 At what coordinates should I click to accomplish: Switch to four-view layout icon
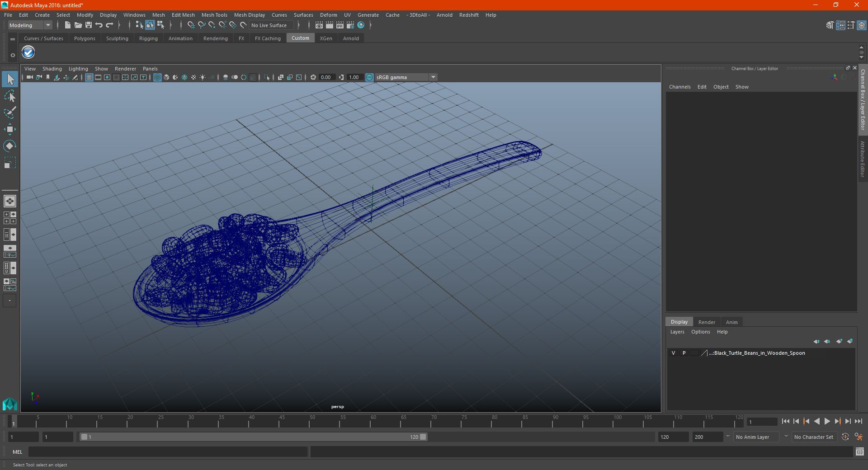(x=9, y=218)
